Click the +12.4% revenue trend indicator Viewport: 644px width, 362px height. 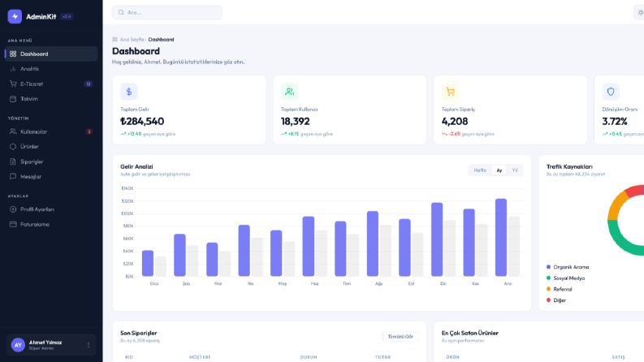pyautogui.click(x=131, y=134)
